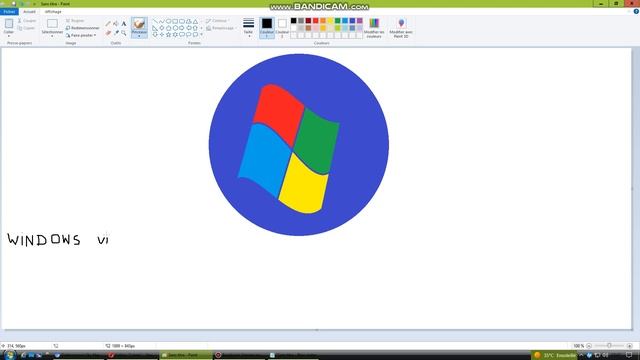Image resolution: width=640 pixels, height=360 pixels.
Task: Pick the green color swatch in palette
Action: pos(338,21)
